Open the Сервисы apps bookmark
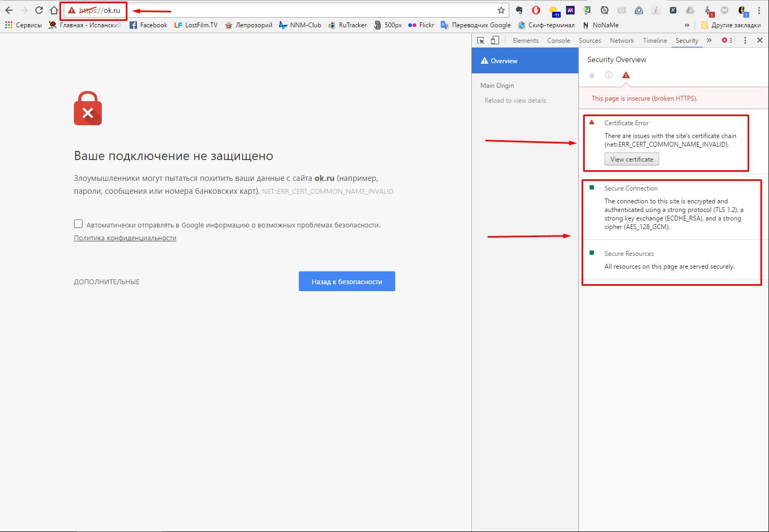The image size is (769, 532). click(x=24, y=25)
